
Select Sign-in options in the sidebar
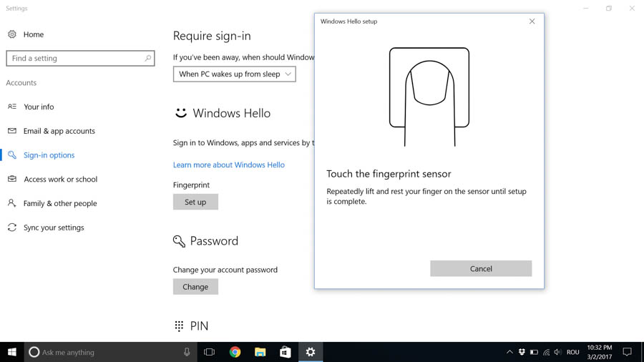click(49, 155)
